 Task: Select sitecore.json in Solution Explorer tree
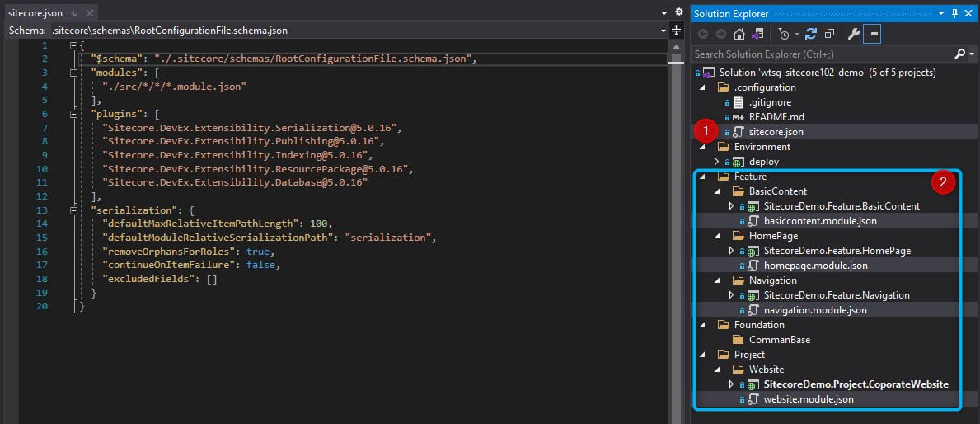tap(776, 132)
